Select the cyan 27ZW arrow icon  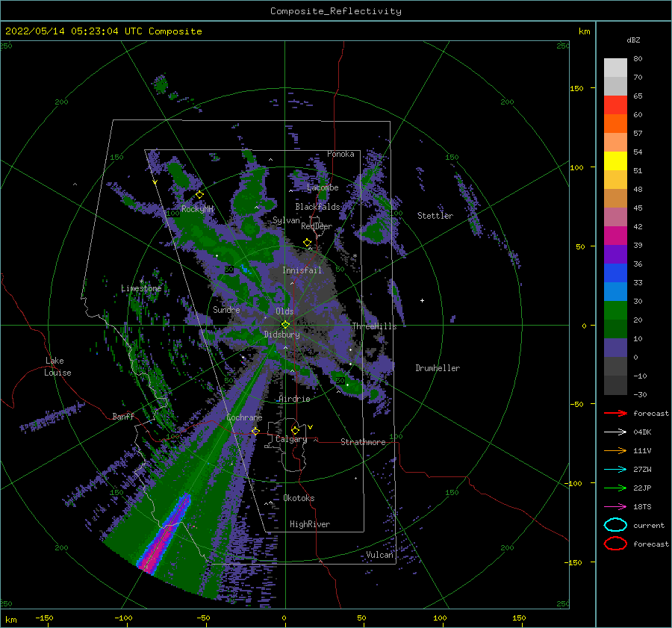coord(615,470)
